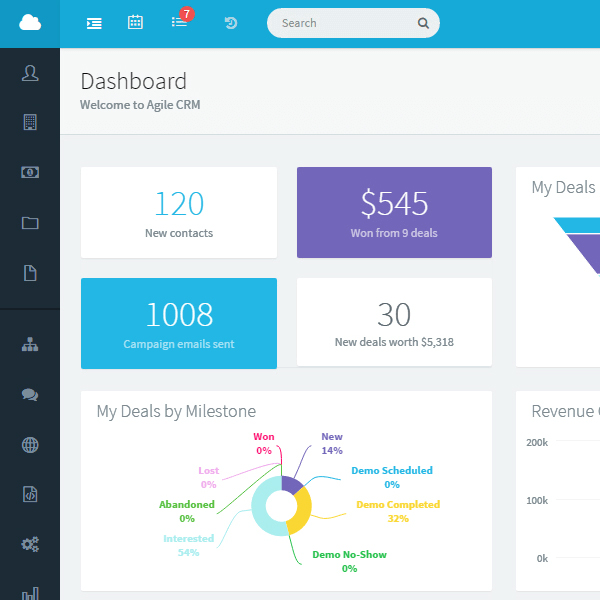Click the 'Lost 0%' chart label

click(209, 477)
